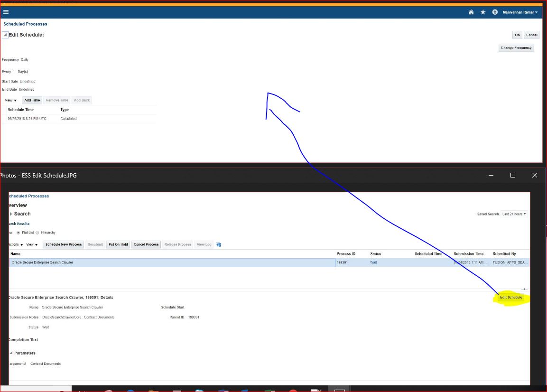The height and width of the screenshot is (392, 547).
Task: Open Favorites via the star icon
Action: point(483,12)
